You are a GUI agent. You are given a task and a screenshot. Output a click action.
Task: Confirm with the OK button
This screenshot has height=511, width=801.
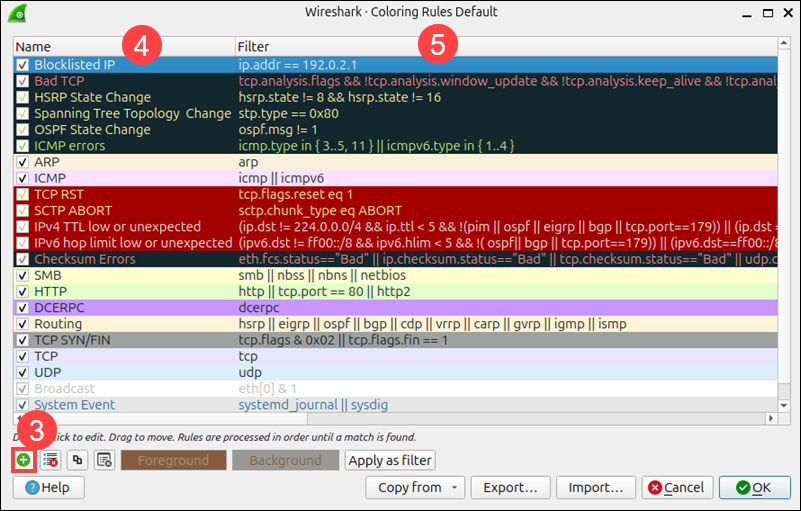[x=755, y=487]
